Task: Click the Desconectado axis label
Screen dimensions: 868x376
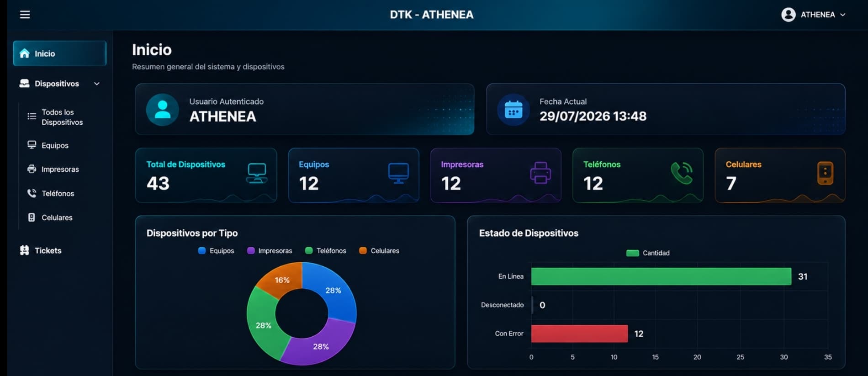Action: pyautogui.click(x=502, y=305)
